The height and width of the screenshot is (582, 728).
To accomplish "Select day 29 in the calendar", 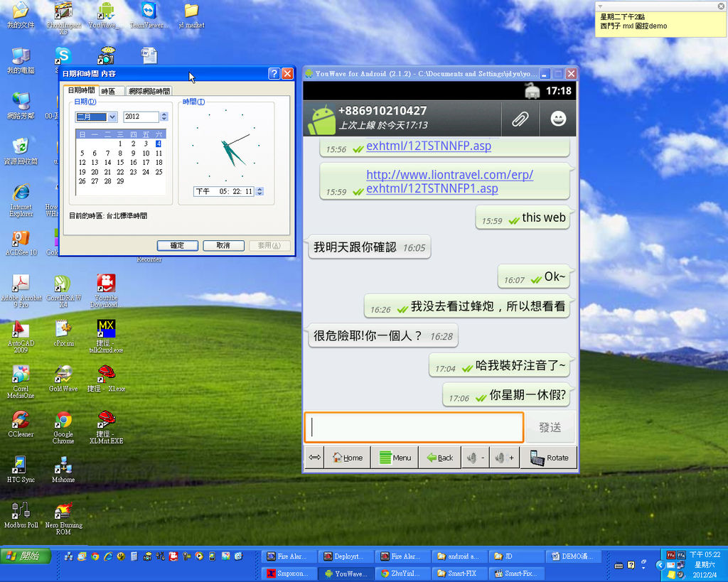I will point(120,181).
